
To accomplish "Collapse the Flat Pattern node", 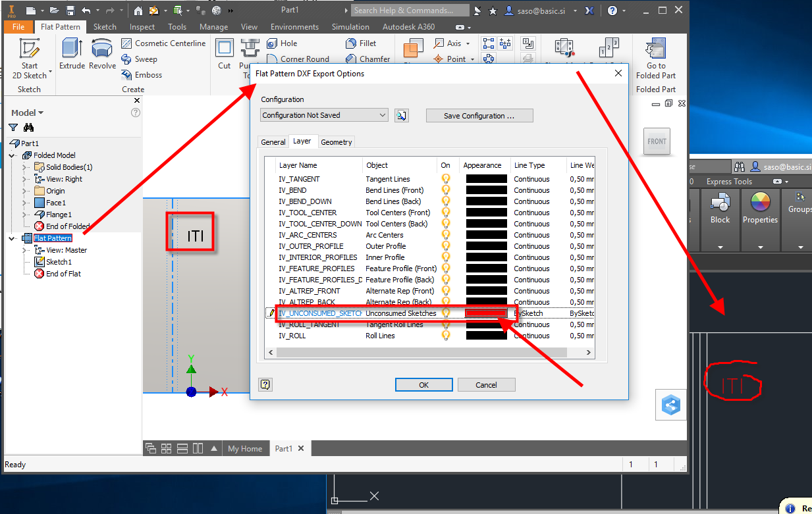I will pos(13,238).
